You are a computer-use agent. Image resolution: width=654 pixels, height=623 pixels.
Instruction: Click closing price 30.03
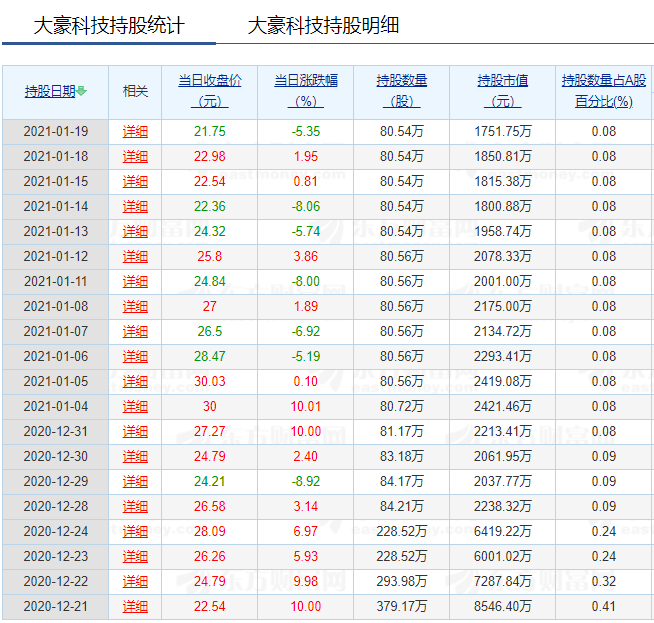pyautogui.click(x=210, y=382)
